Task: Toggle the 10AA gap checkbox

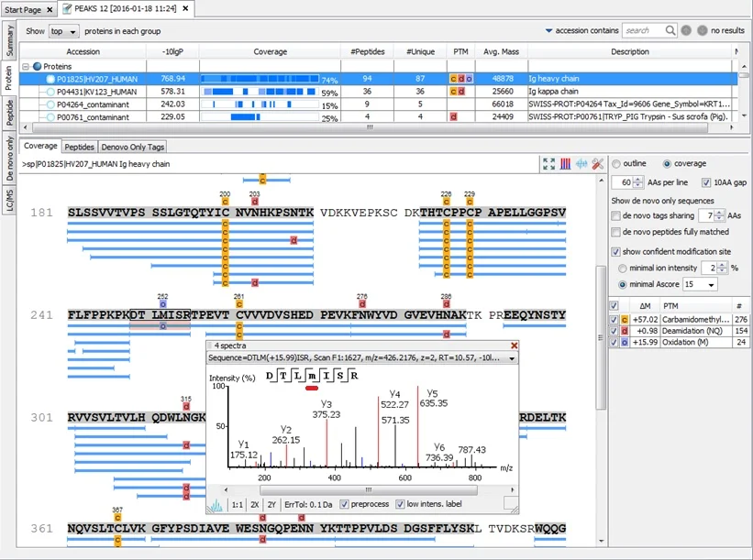Action: [x=706, y=182]
